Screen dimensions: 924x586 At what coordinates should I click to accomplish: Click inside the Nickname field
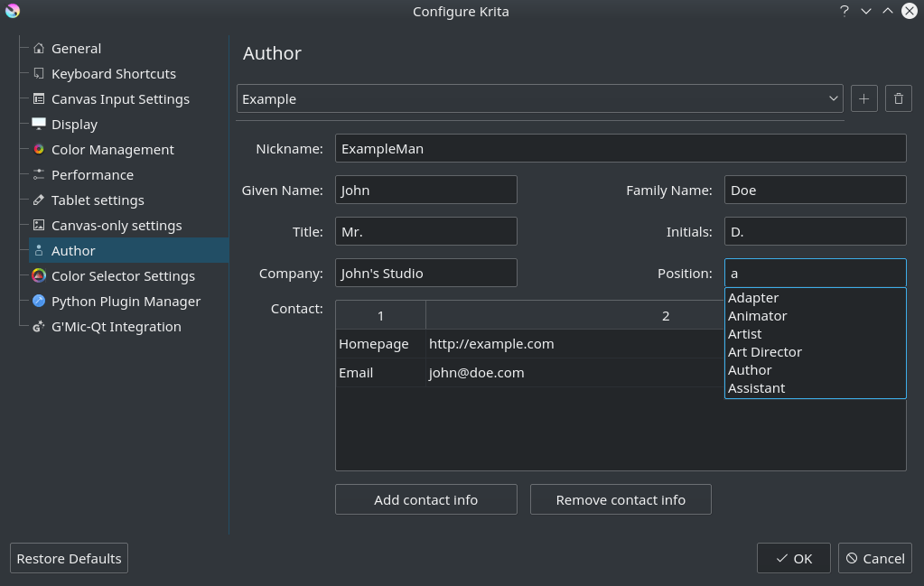click(620, 147)
